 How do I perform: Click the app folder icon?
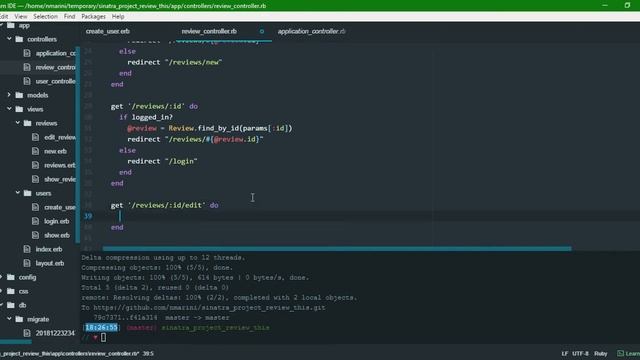pyautogui.click(x=11, y=25)
